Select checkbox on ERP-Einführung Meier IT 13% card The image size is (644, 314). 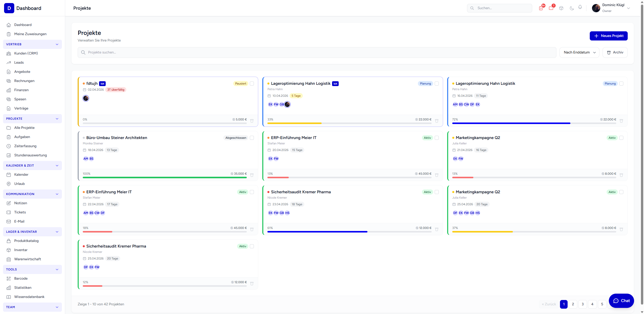(437, 138)
